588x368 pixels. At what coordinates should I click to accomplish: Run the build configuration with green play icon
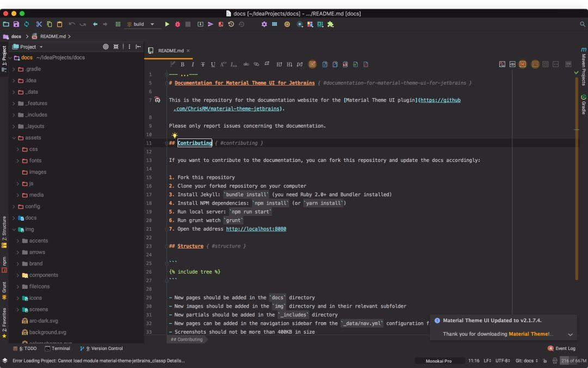(x=167, y=24)
